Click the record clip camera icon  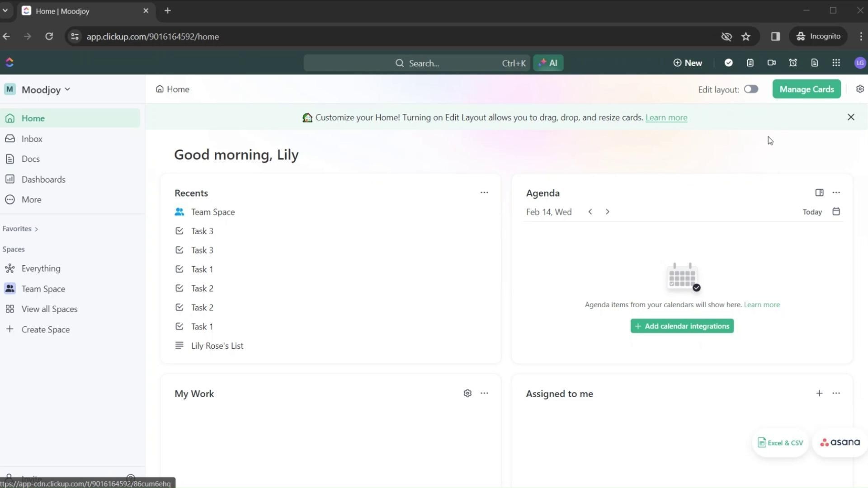click(x=772, y=63)
